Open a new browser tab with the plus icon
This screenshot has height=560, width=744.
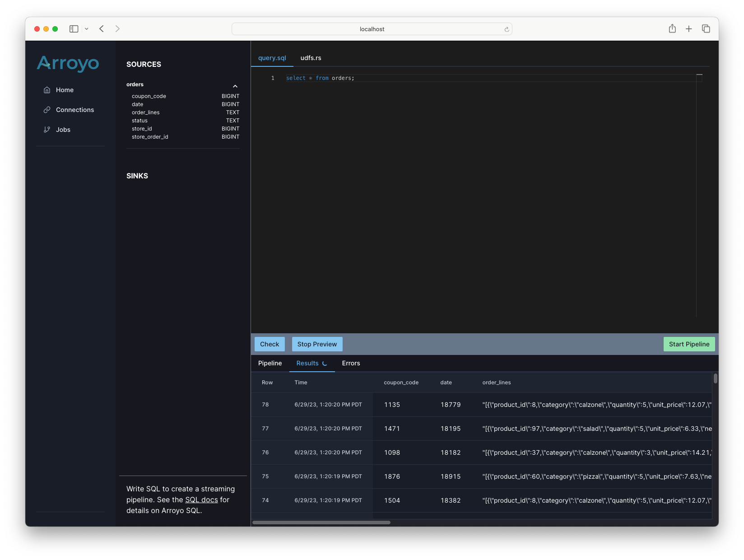coord(689,28)
